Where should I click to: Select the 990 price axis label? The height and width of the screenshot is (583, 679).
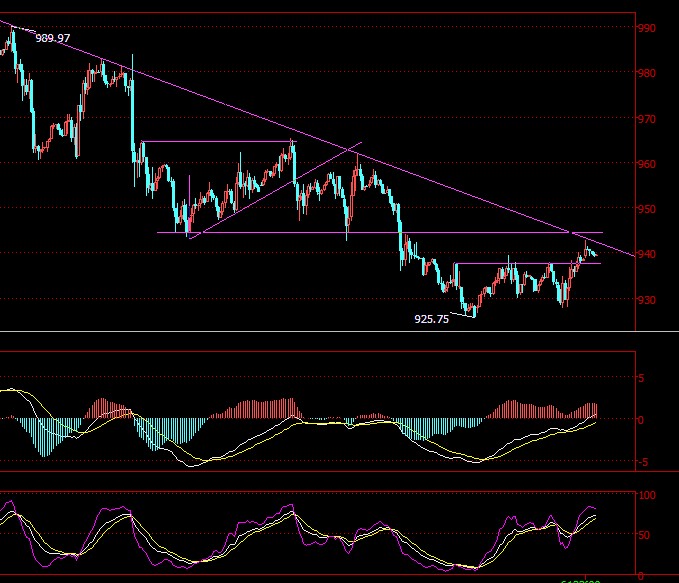coord(649,28)
